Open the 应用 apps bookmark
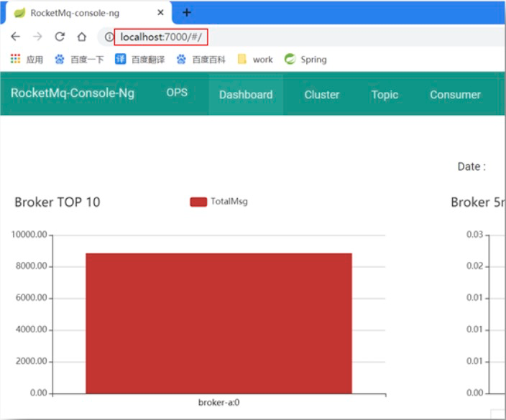The width and height of the screenshot is (506, 420). (27, 60)
